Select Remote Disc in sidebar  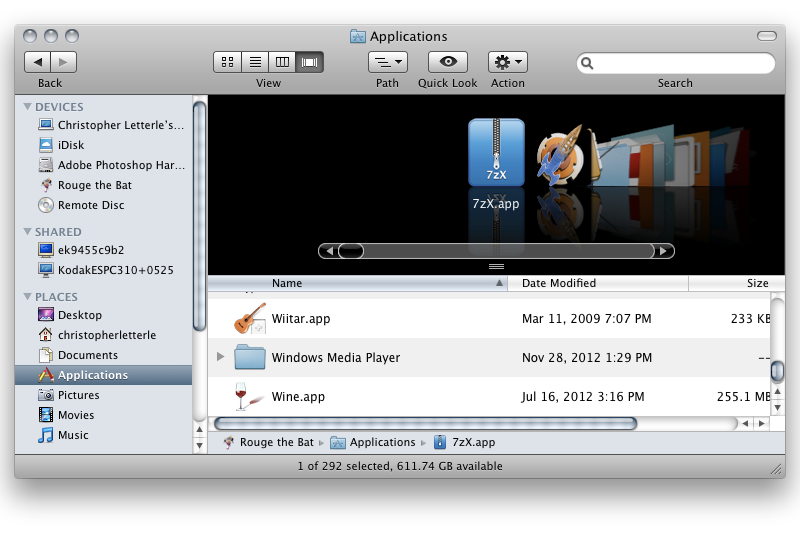[x=82, y=205]
